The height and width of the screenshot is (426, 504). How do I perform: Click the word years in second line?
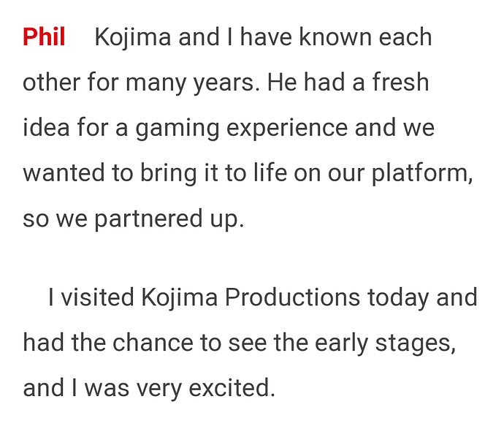click(224, 84)
